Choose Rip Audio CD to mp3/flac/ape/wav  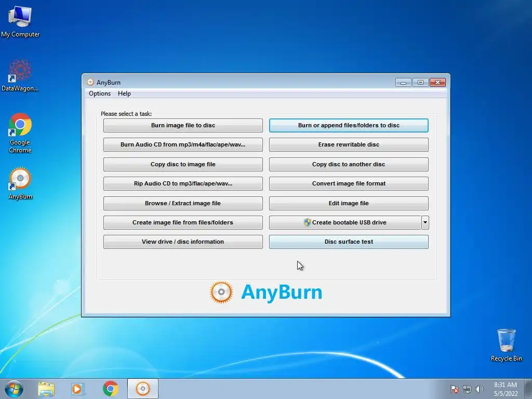(183, 183)
